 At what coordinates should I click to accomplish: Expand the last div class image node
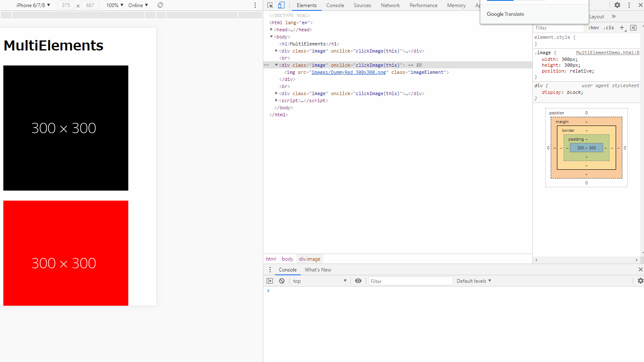276,93
